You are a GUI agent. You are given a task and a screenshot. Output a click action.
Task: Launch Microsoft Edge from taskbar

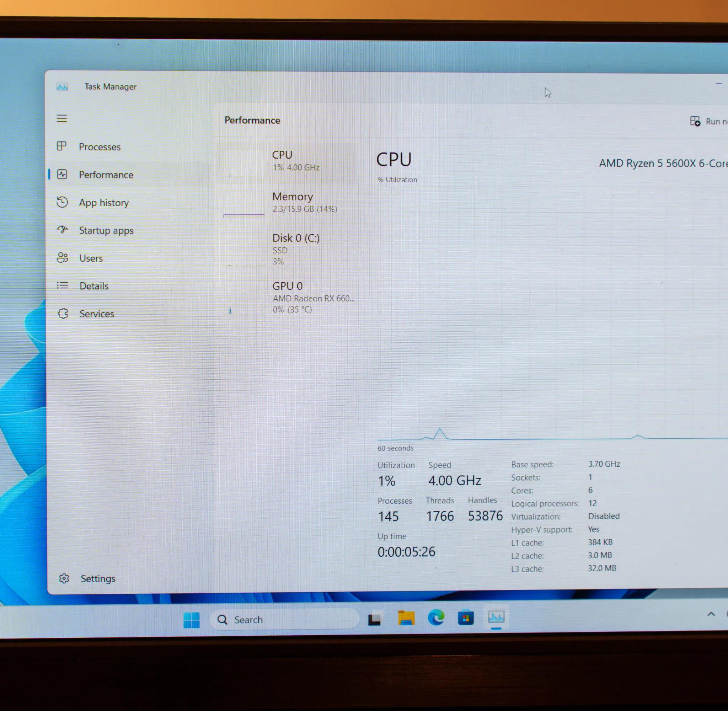(436, 618)
